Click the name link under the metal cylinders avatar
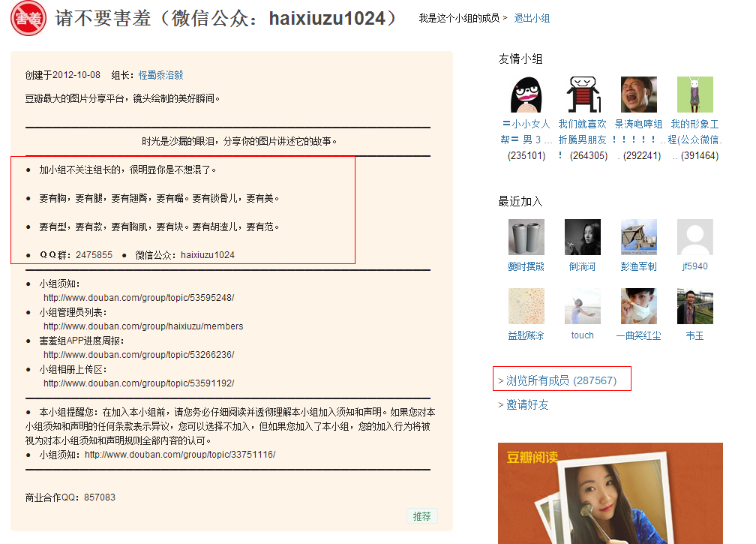This screenshot has height=544, width=756. tap(526, 266)
